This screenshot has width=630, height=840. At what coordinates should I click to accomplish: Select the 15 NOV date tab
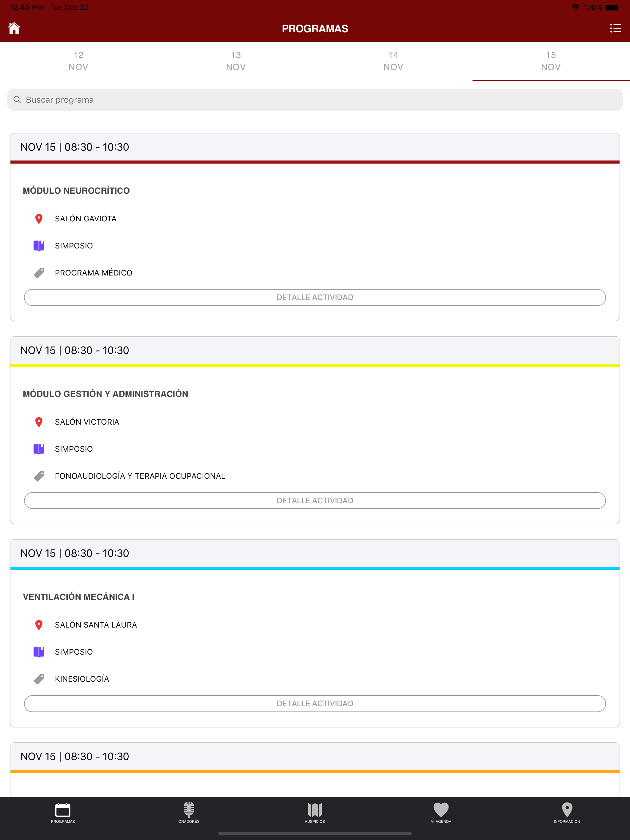pyautogui.click(x=551, y=61)
